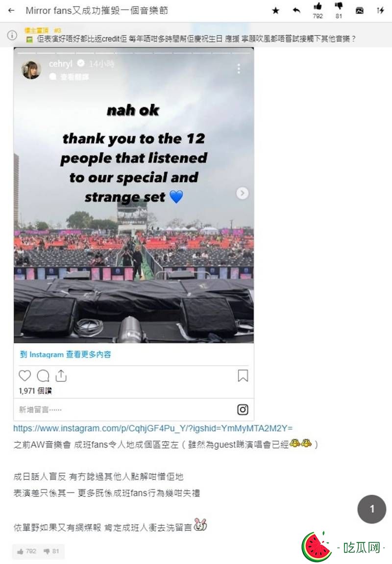Click the back arrow beside thread title
The height and width of the screenshot is (564, 392).
pos(11,10)
